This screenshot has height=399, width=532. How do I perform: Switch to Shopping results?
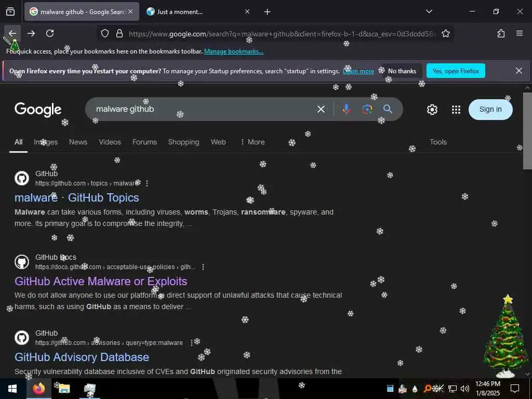coord(183,142)
